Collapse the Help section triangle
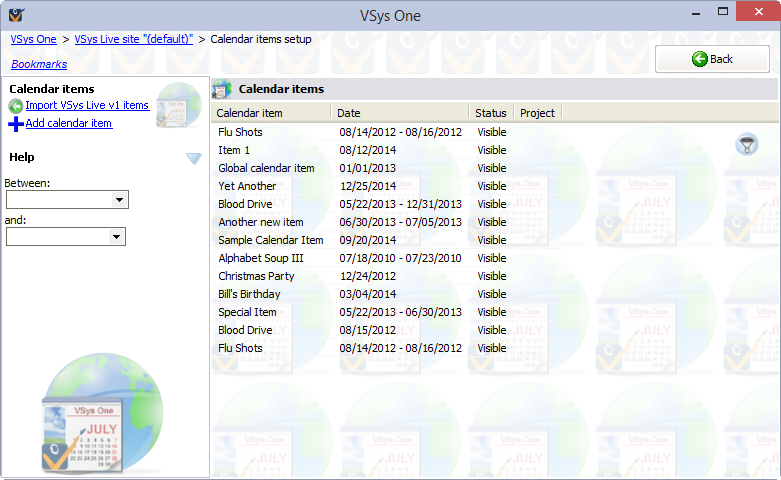The image size is (781, 480). coord(194,158)
